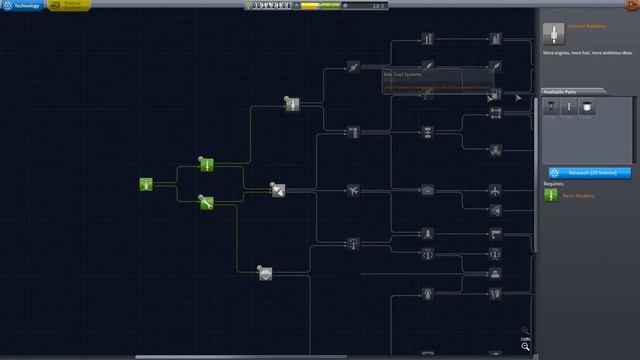
Task: Select the Actuators node in the last column
Action: (496, 150)
